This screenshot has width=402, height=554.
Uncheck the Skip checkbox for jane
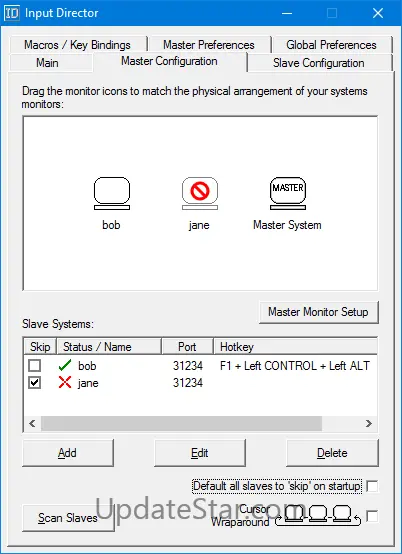(35, 383)
